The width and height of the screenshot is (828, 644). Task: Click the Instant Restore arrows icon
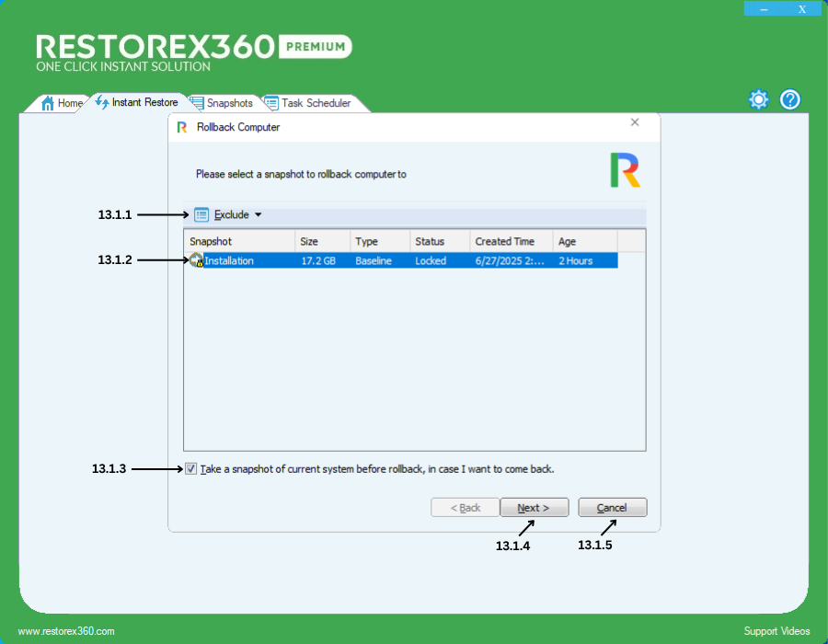102,102
